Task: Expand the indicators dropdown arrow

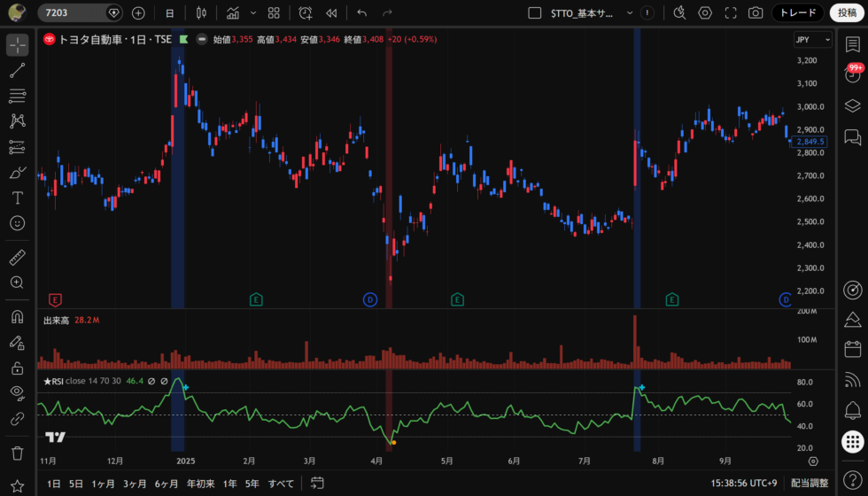Action: [253, 13]
